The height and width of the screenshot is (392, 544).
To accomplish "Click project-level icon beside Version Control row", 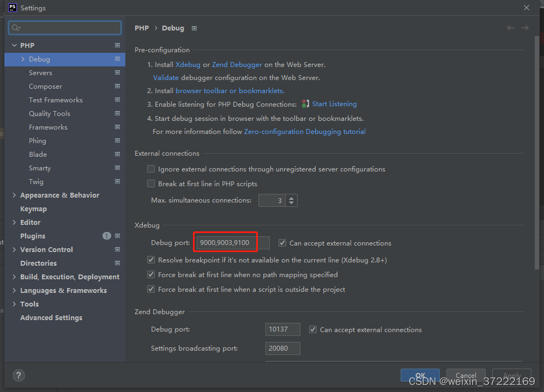I will point(117,249).
